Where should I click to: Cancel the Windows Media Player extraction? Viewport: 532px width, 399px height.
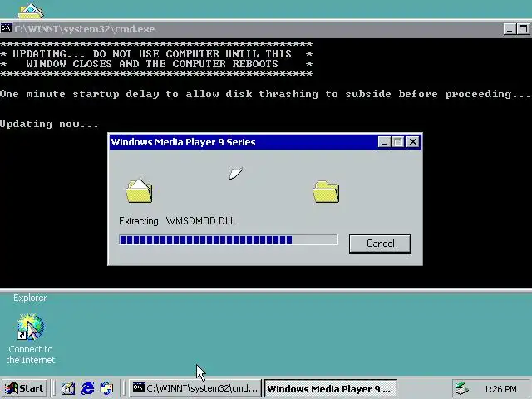pos(380,244)
